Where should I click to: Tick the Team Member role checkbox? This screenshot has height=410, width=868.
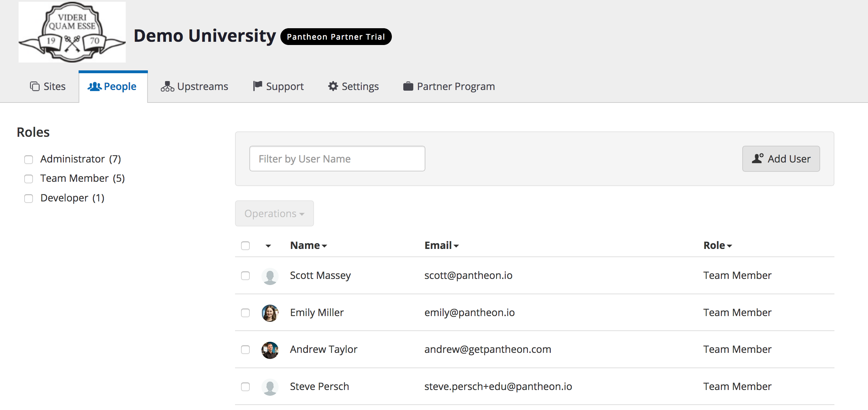click(x=29, y=179)
